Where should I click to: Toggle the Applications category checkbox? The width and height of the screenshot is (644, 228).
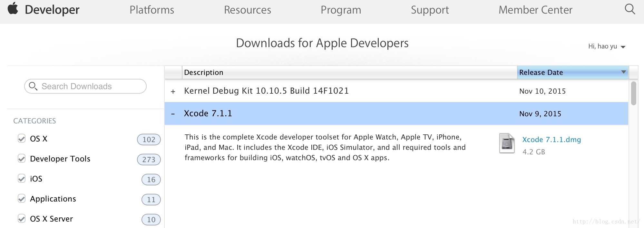[x=22, y=199]
